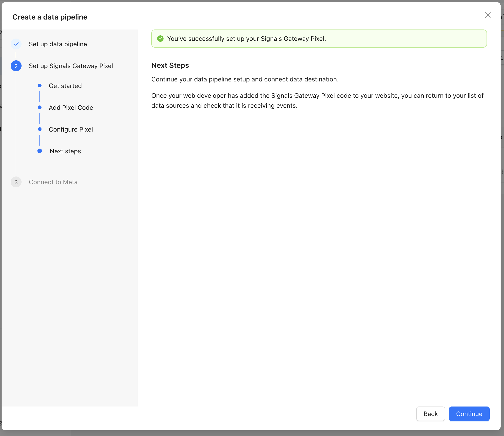
Task: Go back with the Back button
Action: click(430, 414)
